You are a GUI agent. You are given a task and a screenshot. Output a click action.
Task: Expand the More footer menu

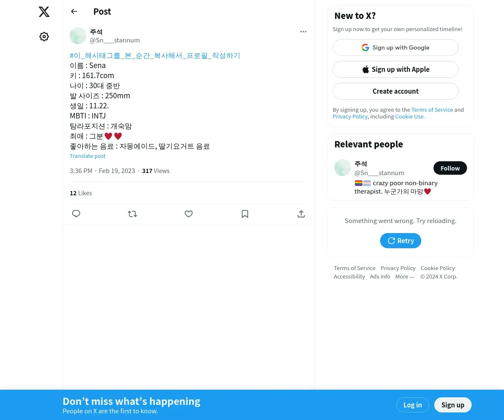(x=404, y=276)
